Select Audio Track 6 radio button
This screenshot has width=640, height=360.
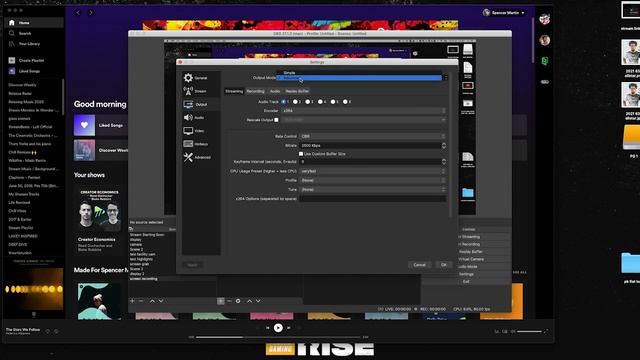click(345, 102)
